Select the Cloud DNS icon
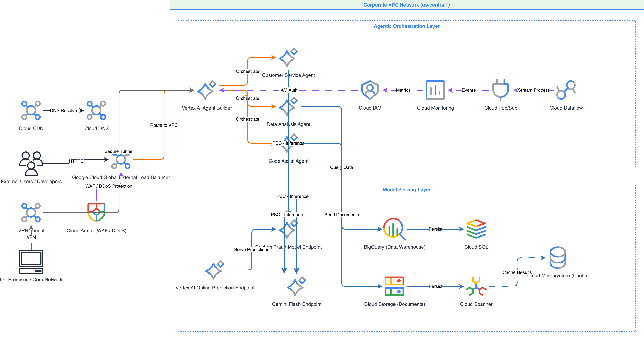This screenshot has width=644, height=352. coord(96,110)
